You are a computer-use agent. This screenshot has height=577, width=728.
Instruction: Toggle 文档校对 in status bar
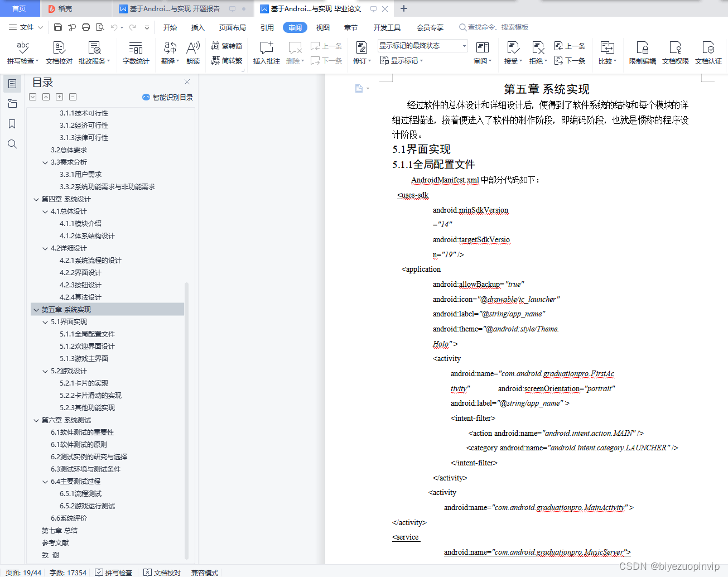coord(162,573)
